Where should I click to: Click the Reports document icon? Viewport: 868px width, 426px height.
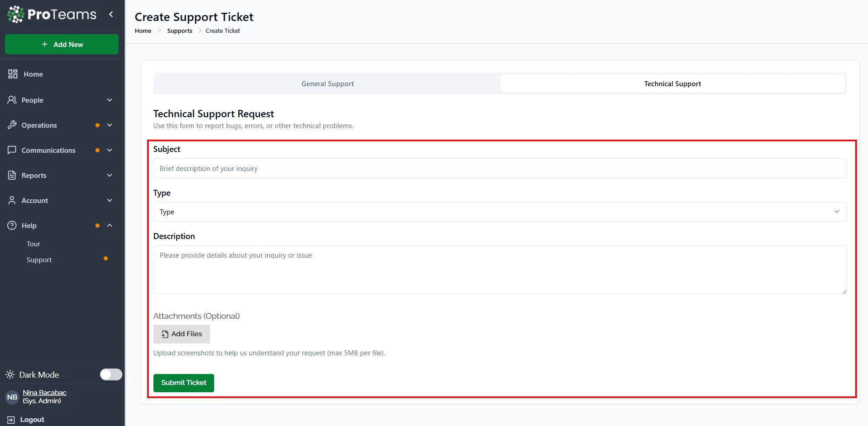coord(12,175)
